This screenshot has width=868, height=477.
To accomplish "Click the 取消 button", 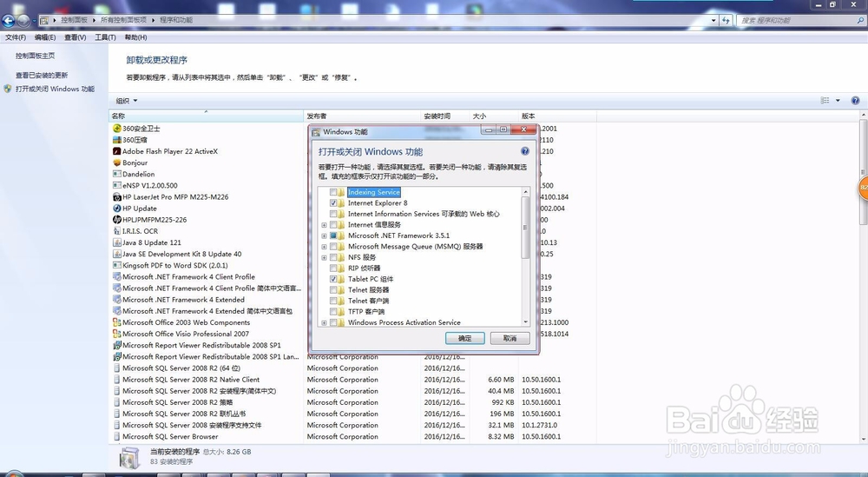I will coord(510,339).
